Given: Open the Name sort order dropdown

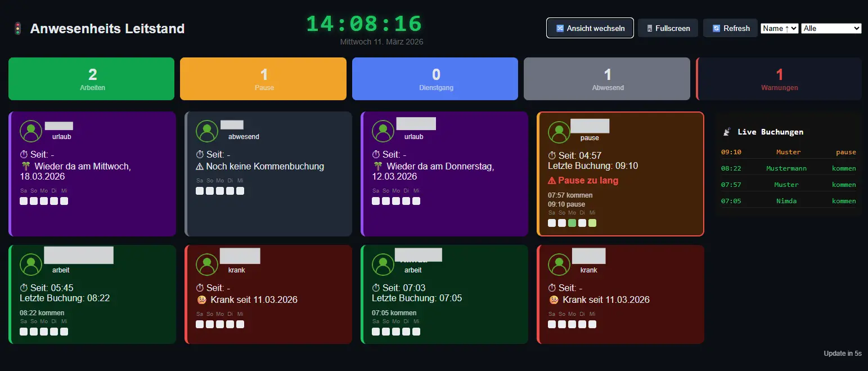Looking at the screenshot, I should click(779, 28).
